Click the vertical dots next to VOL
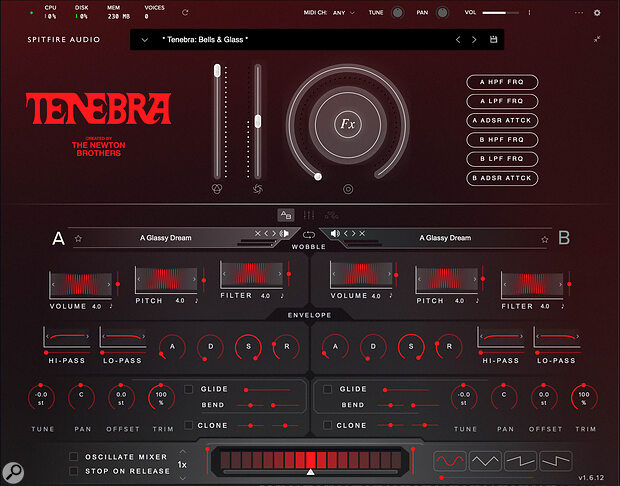Screen dimensions: 620x486 click(x=529, y=13)
